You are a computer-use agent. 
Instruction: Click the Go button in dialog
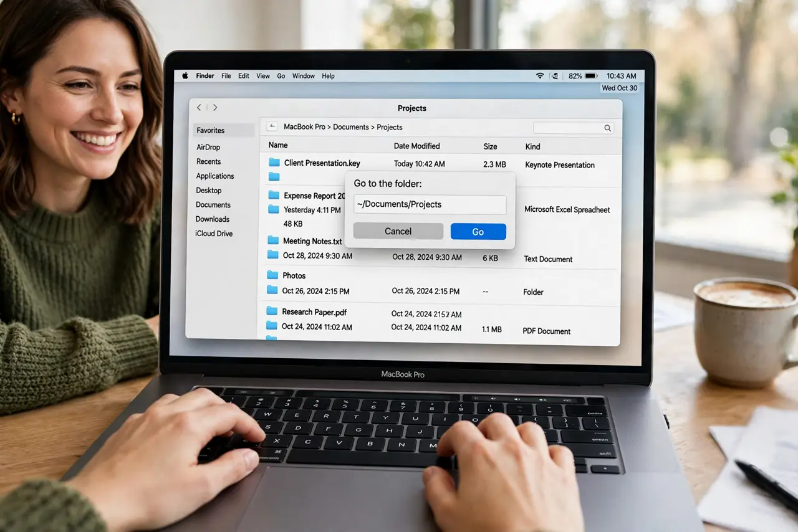pyautogui.click(x=478, y=232)
